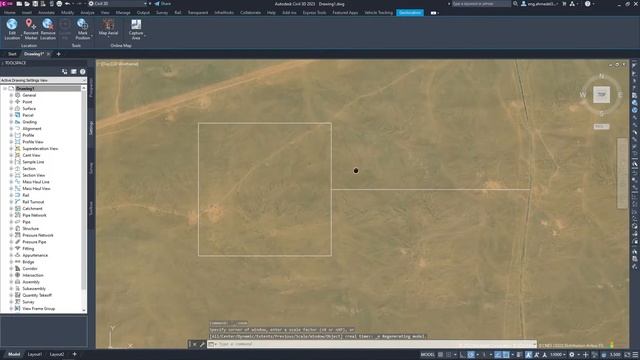Select the Pressure Network tree item
This screenshot has height=360, width=640.
tap(38, 235)
